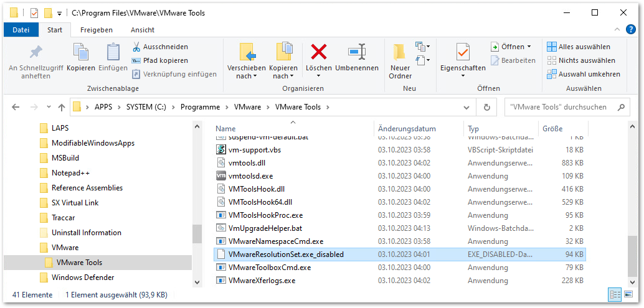The image size is (644, 308).
Task: Click Bearbeiten in the Öffnen group
Action: (513, 60)
